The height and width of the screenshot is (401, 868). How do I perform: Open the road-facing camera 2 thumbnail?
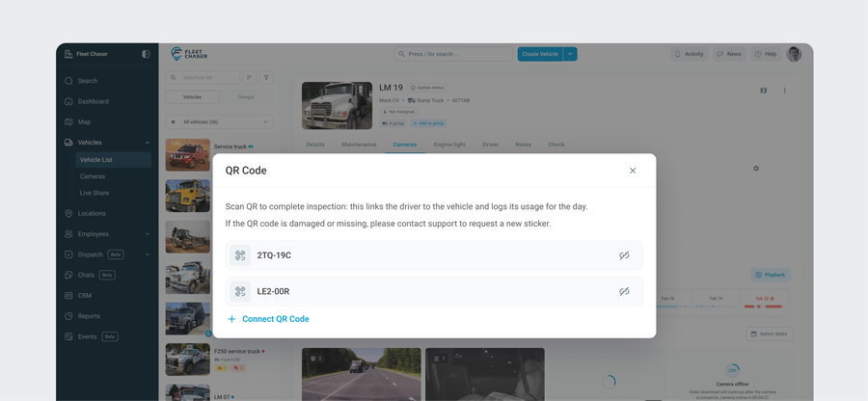[362, 374]
